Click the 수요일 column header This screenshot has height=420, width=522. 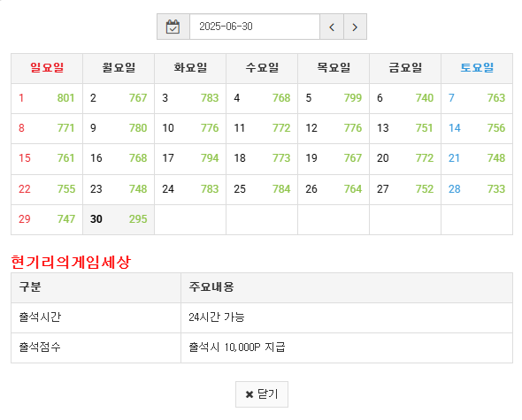tap(262, 68)
